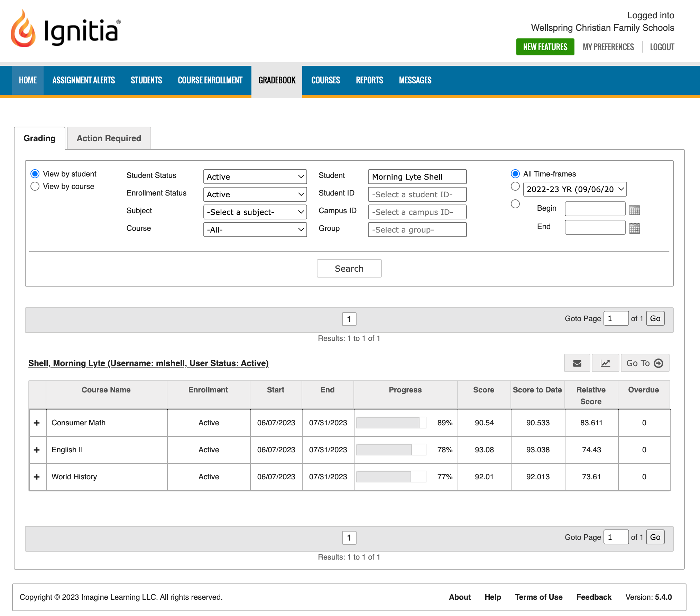Click the Consumer Math 89% progress bar
Image resolution: width=700 pixels, height=616 pixels.
point(391,423)
